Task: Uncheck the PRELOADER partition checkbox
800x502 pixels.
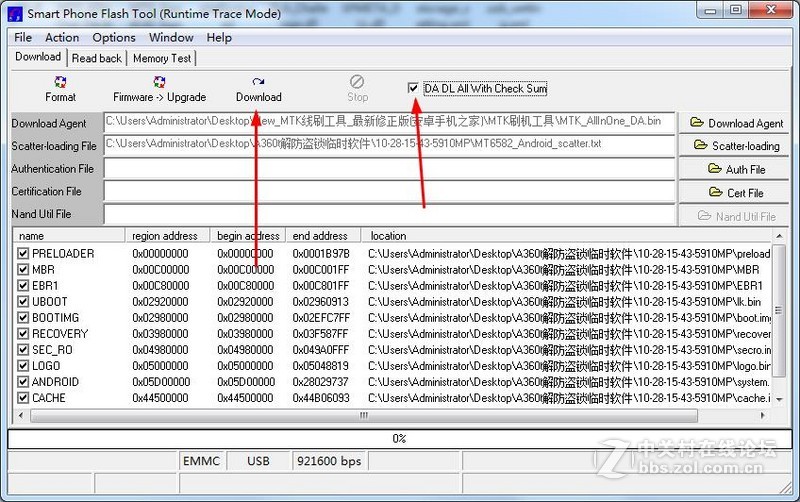Action: tap(23, 254)
